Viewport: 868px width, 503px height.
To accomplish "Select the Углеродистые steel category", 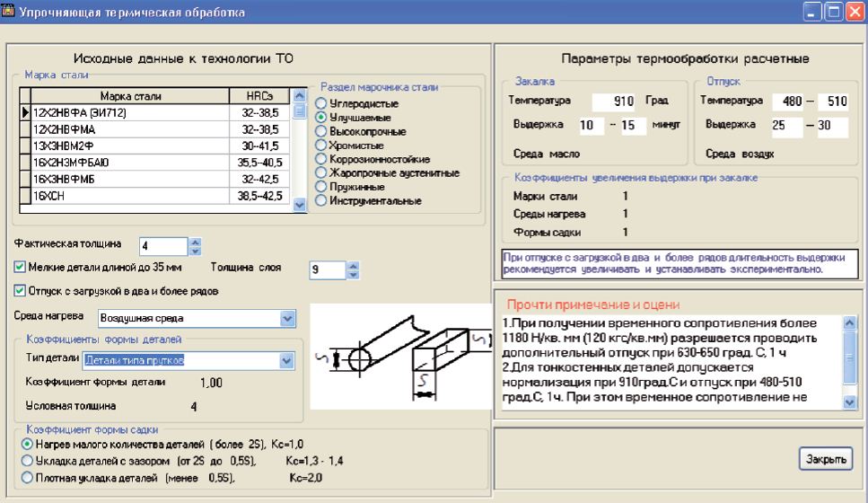I will coord(320,104).
